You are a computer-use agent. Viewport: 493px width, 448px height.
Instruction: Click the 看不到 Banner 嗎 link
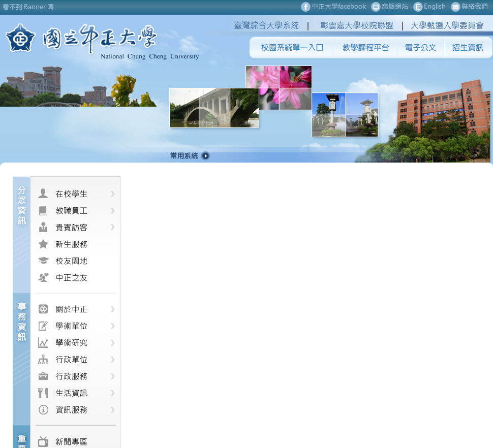(x=28, y=7)
